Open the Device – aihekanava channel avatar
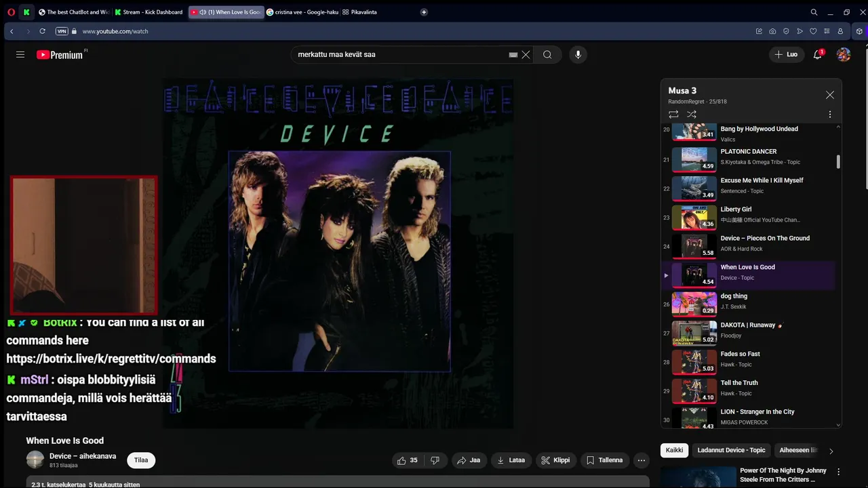 (x=35, y=460)
